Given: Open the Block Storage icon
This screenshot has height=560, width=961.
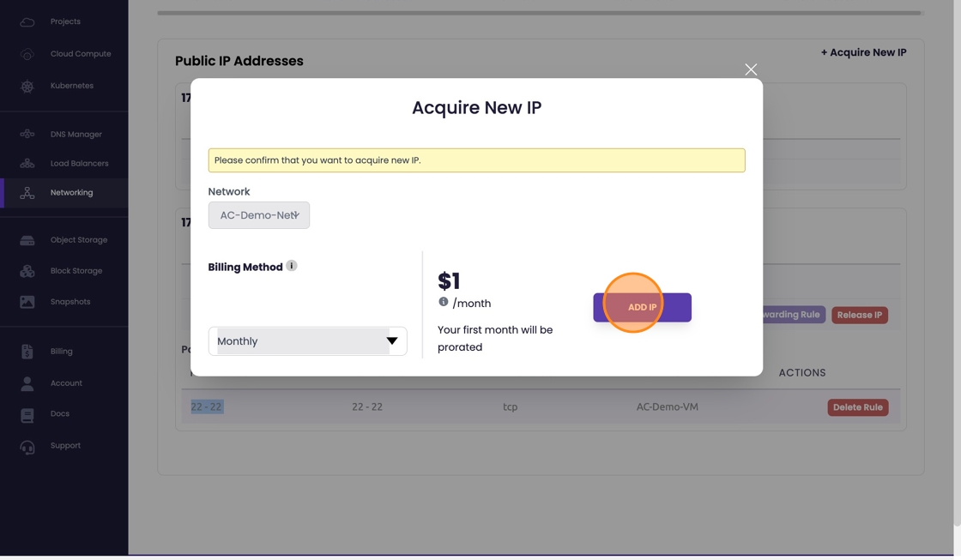Looking at the screenshot, I should [x=27, y=271].
